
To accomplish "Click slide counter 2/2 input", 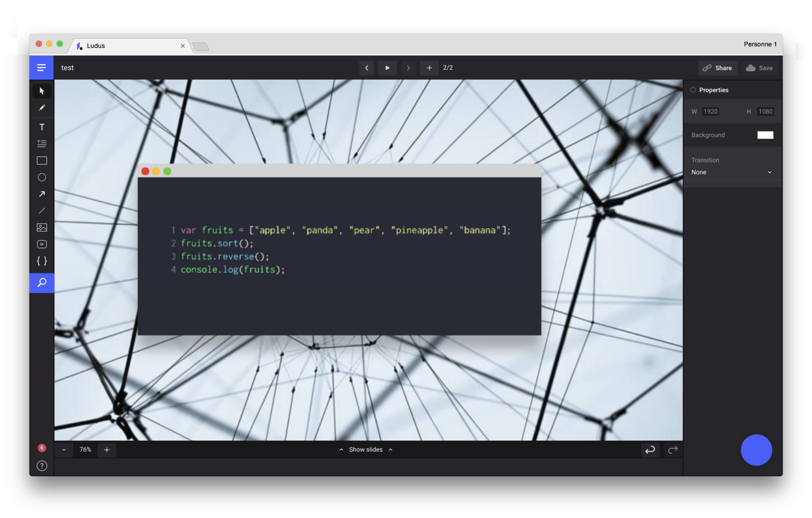I will tap(448, 67).
